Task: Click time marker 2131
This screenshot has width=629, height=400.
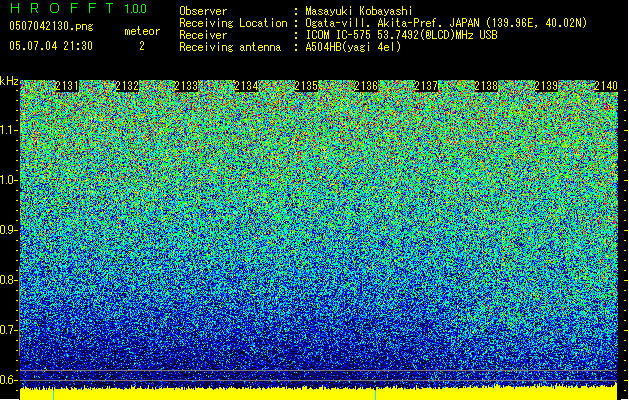Action: pyautogui.click(x=67, y=86)
